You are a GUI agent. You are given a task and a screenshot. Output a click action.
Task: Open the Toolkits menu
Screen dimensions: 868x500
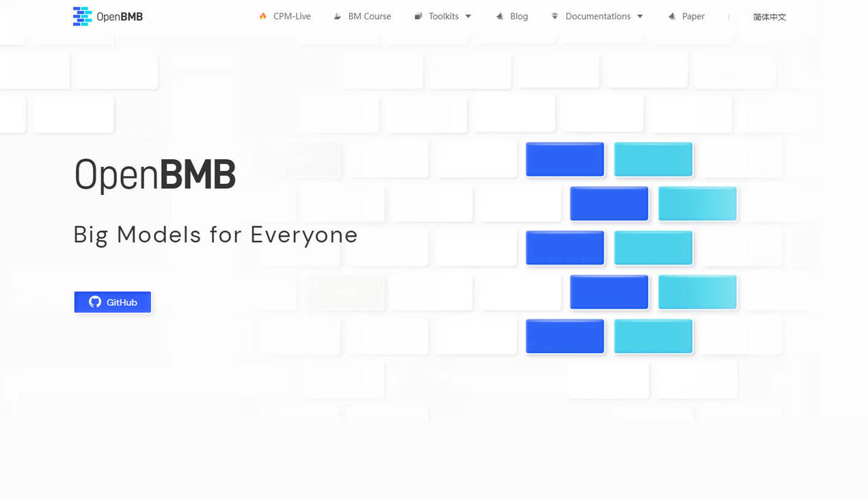[x=444, y=16]
